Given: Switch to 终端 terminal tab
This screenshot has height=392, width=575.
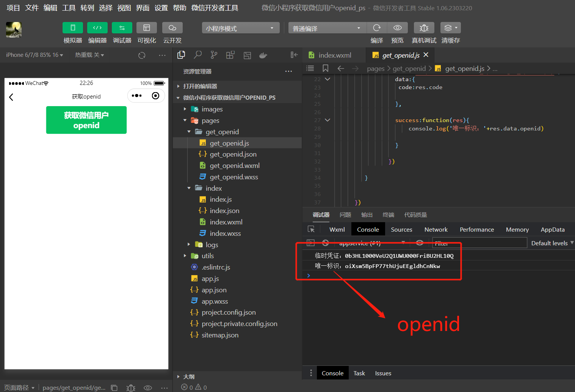Looking at the screenshot, I should tap(389, 215).
